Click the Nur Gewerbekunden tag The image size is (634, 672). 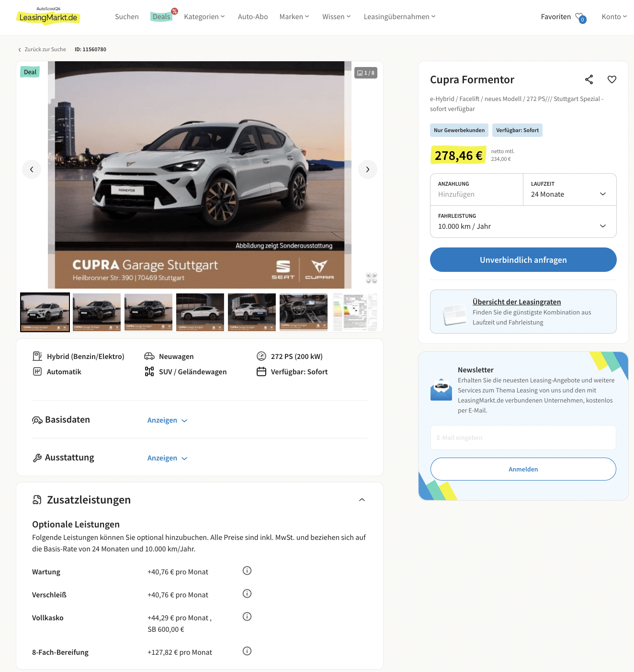pos(459,130)
